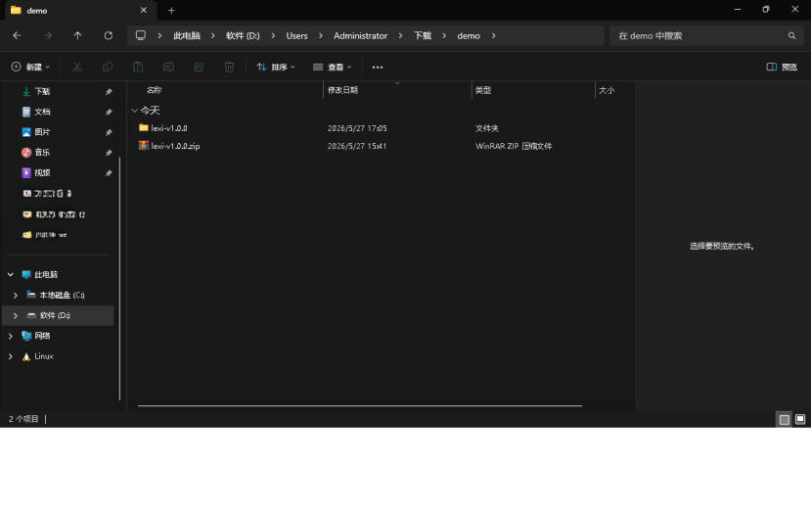Click the rename icon in toolbar
The image size is (812, 510).
168,67
